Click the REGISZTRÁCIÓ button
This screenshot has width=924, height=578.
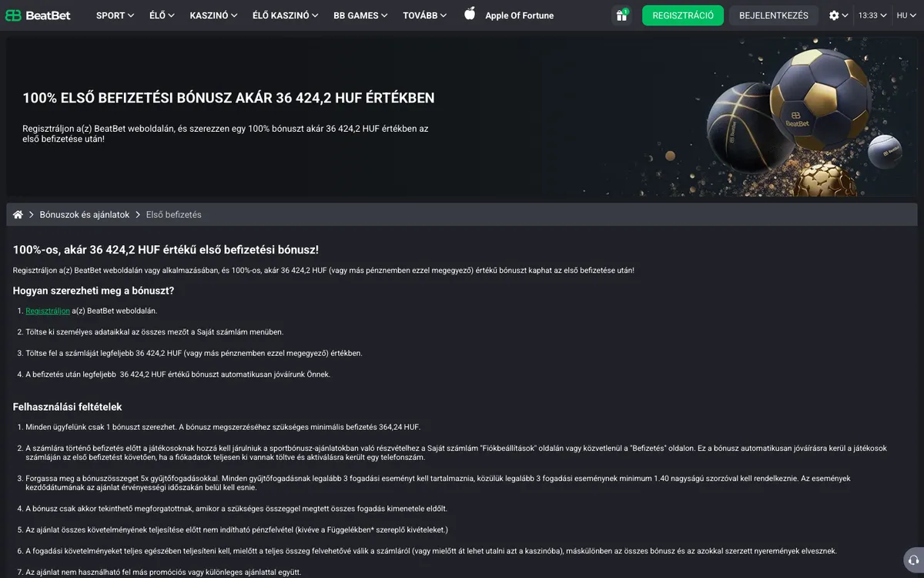click(x=683, y=15)
